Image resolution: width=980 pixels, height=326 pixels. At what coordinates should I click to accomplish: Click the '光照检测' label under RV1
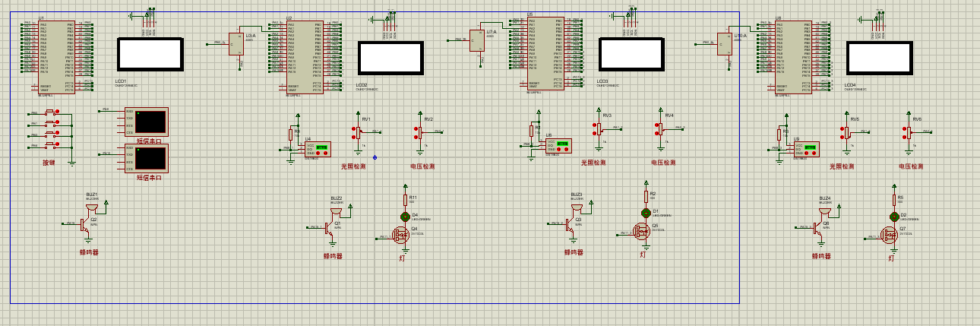point(352,166)
